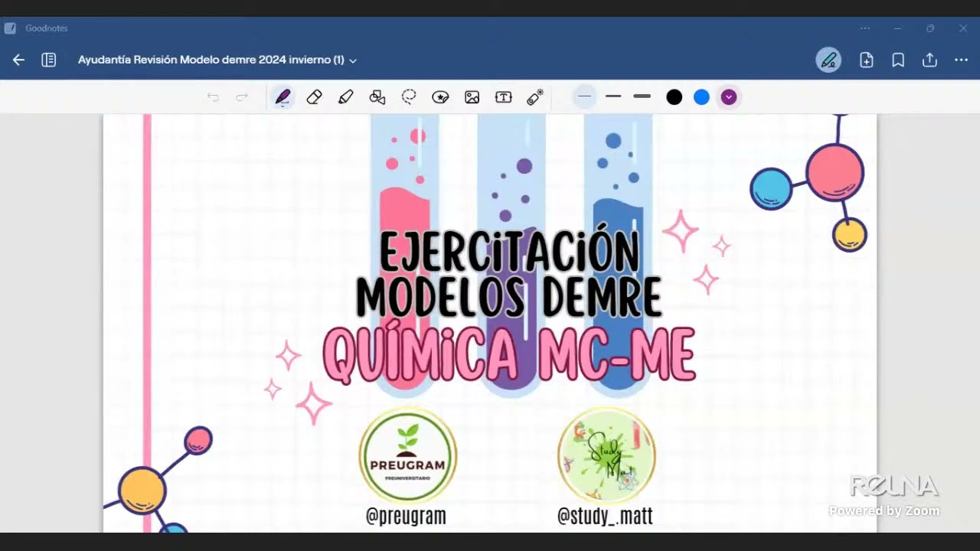The height and width of the screenshot is (551, 980).
Task: Click the Goodnotes app icon in title bar
Action: [x=10, y=28]
